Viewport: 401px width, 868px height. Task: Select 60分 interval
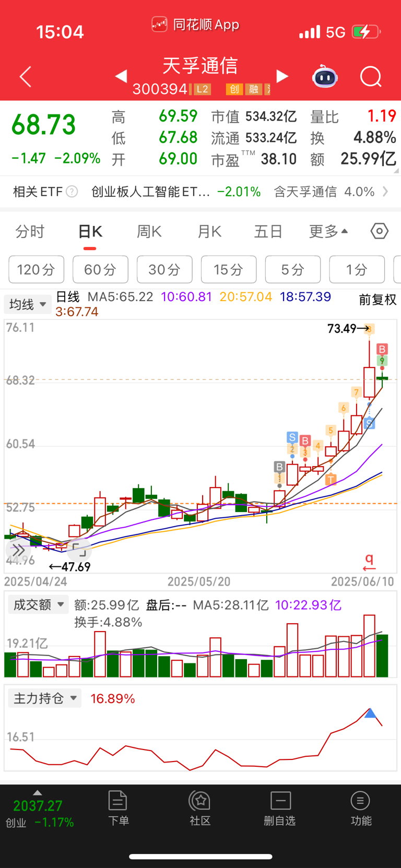tap(100, 269)
